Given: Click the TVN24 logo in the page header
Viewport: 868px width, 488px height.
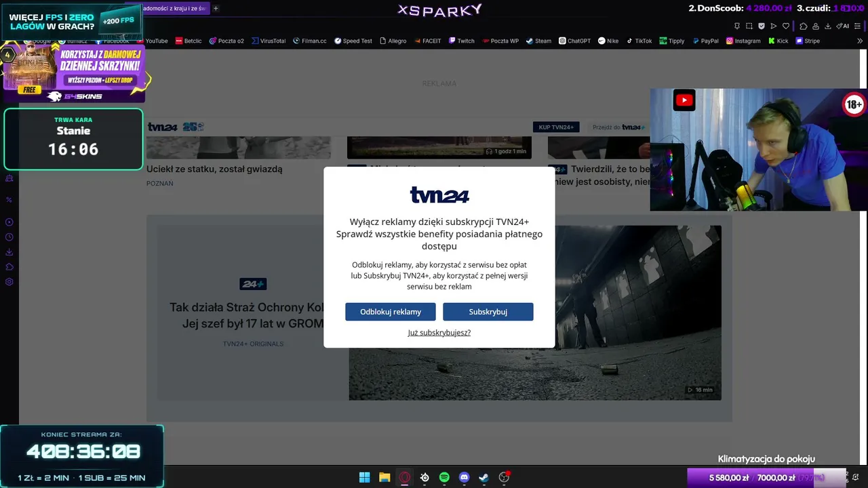Looking at the screenshot, I should click(163, 127).
